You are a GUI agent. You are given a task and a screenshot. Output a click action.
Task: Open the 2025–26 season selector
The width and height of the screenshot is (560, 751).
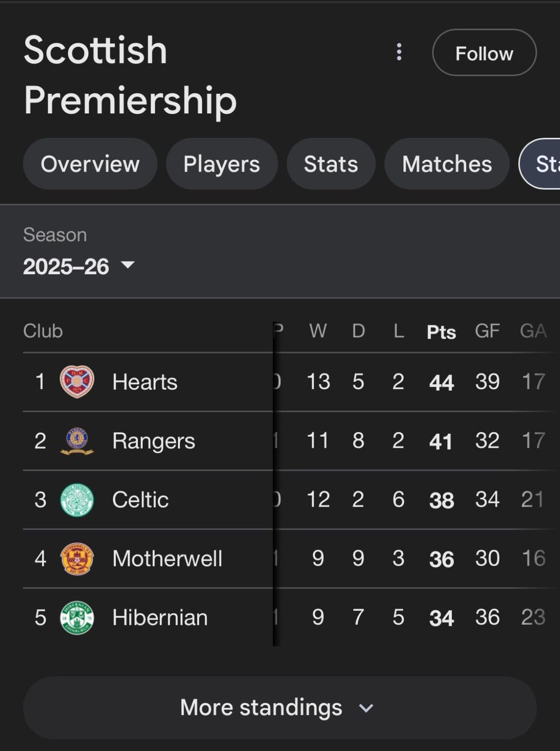[x=78, y=266]
